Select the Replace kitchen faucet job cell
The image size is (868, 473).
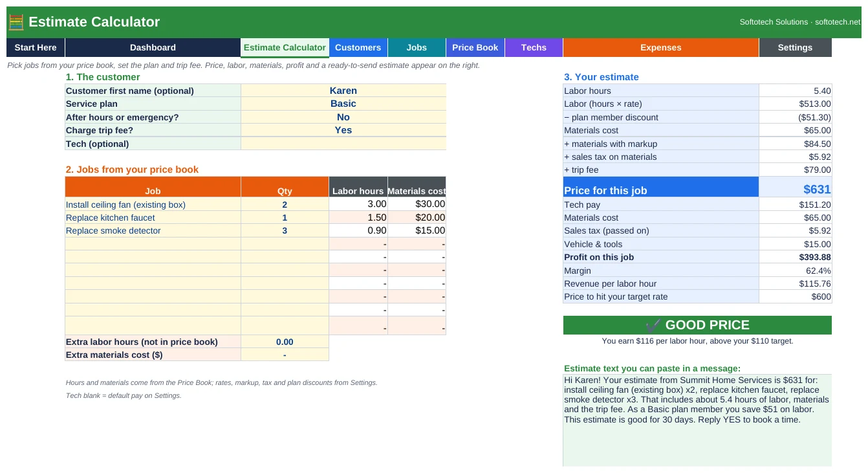click(153, 217)
